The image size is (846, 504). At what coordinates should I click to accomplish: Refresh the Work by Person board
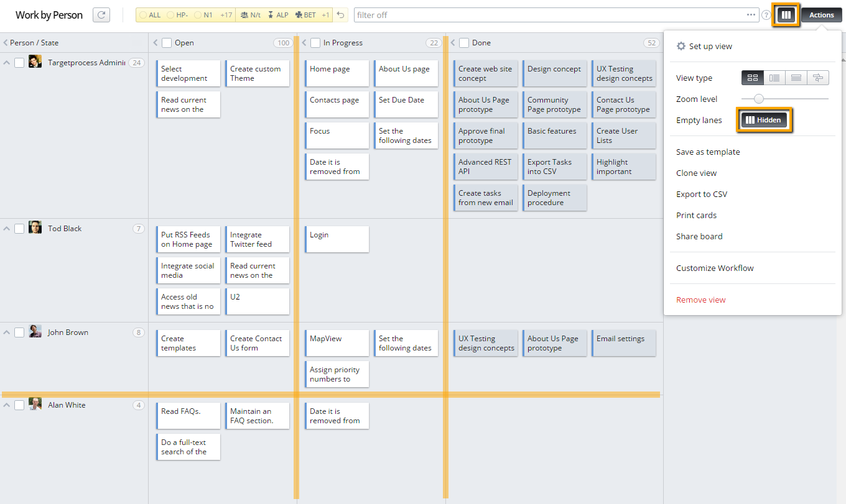click(x=101, y=14)
